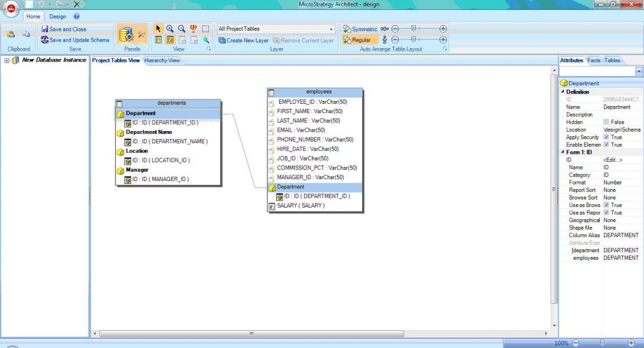Click the bottom-right zoom slider handle

click(x=602, y=343)
